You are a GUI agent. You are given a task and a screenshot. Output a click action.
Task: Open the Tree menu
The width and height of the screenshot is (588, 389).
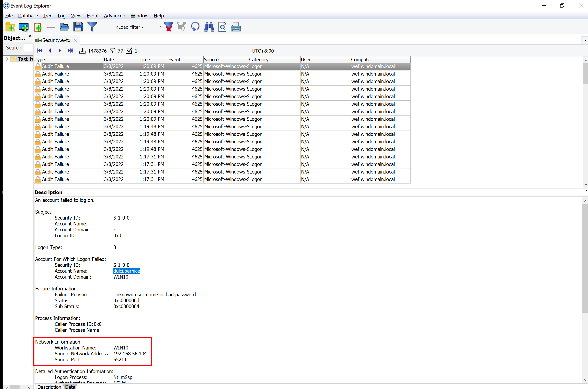[x=48, y=16]
